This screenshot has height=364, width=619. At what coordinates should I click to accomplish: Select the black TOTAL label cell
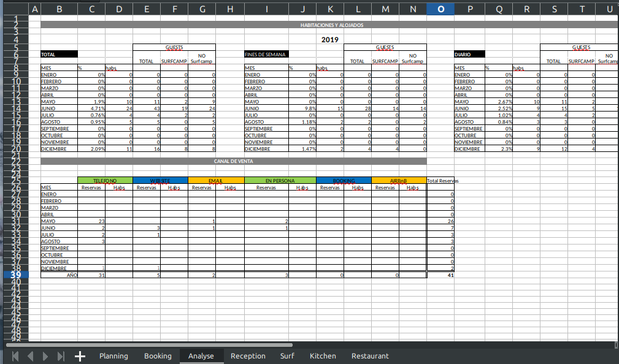pos(59,55)
